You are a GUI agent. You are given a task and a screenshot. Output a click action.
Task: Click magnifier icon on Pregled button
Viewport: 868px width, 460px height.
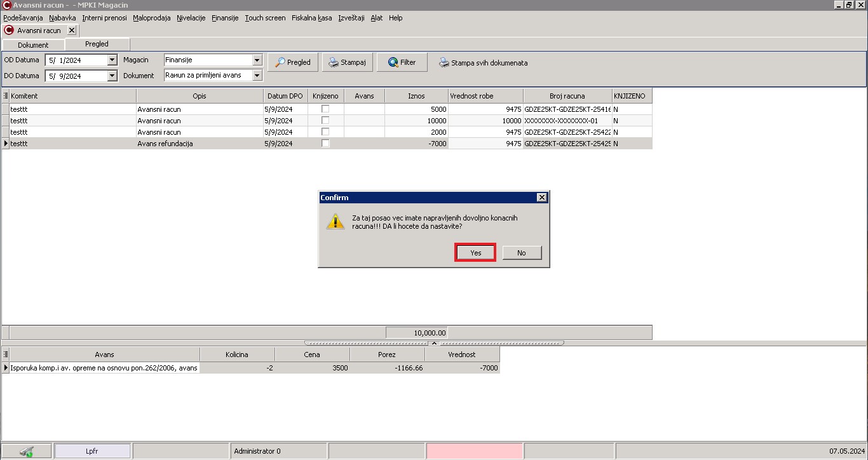click(280, 62)
